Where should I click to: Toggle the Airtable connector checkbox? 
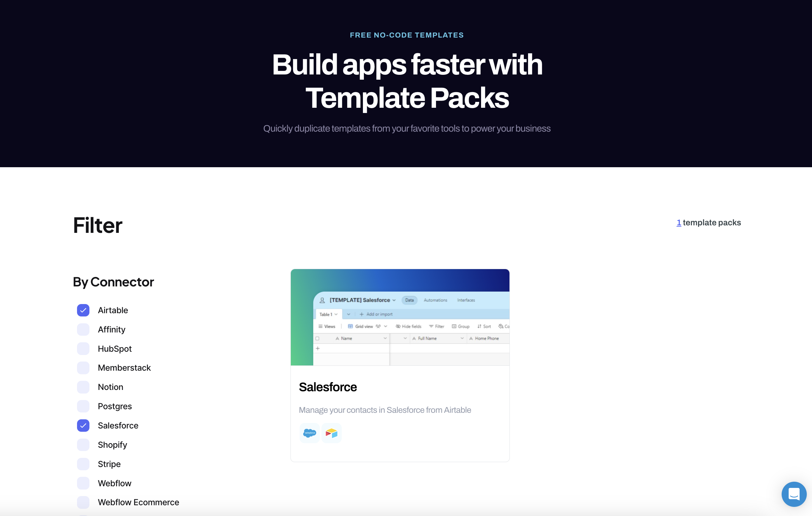83,309
